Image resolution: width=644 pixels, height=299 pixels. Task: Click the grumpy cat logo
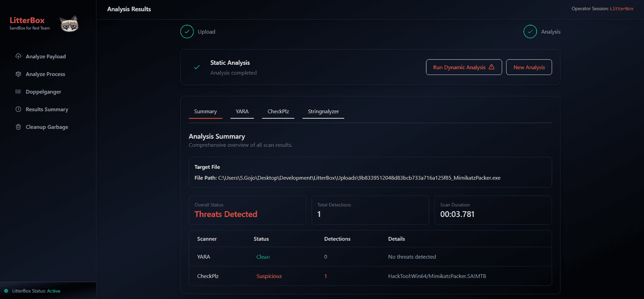[68, 25]
